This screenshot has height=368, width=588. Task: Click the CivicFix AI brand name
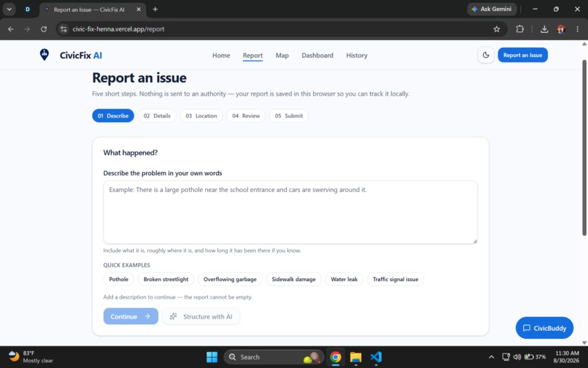point(81,55)
